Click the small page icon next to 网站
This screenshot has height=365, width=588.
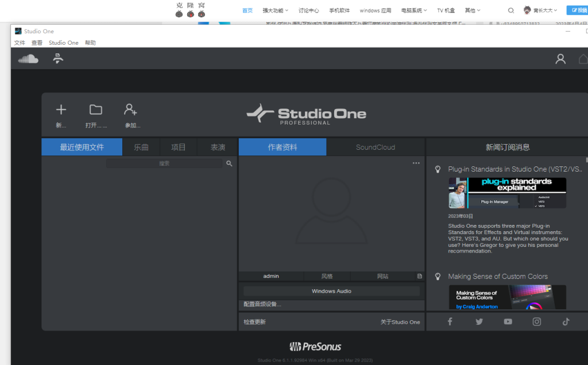tap(420, 276)
